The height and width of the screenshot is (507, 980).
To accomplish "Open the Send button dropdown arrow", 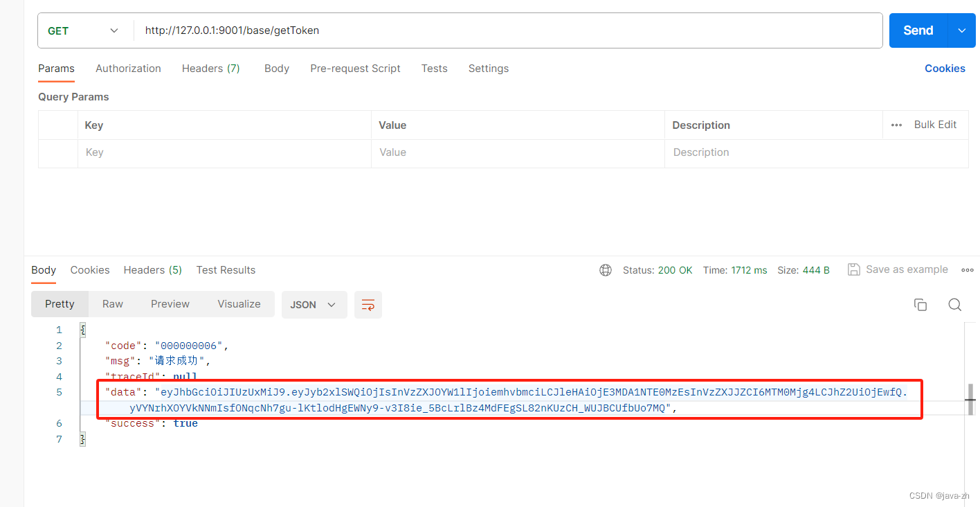I will pos(962,30).
